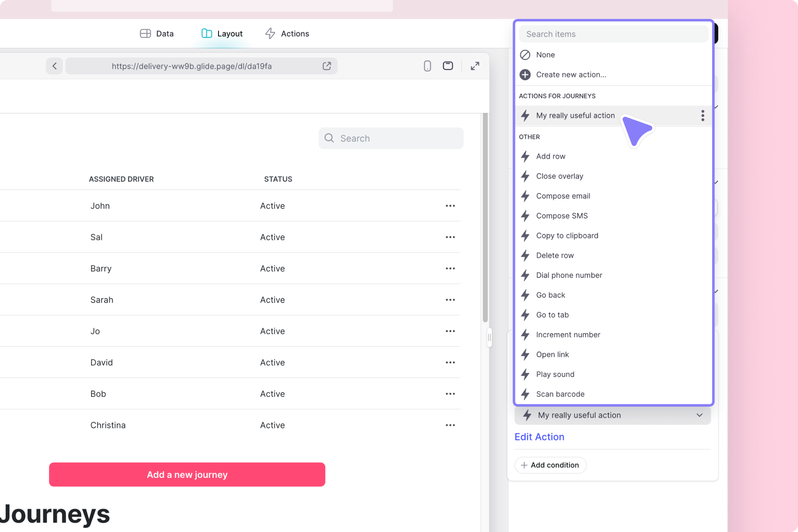
Task: Select Compose email action
Action: tap(563, 196)
